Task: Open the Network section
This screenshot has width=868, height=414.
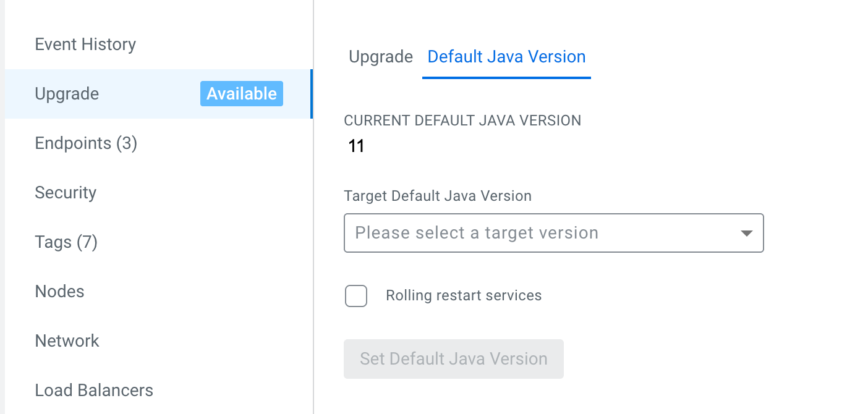Action: (67, 341)
